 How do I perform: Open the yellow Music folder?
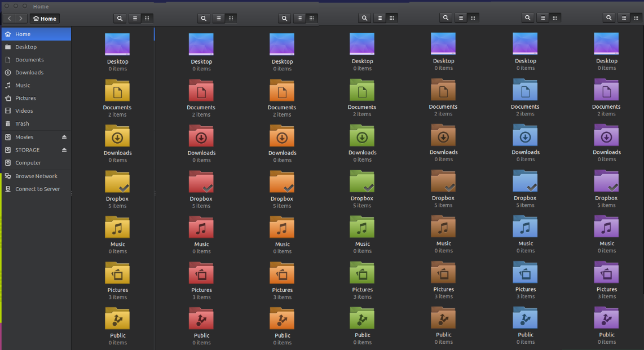pos(117,227)
